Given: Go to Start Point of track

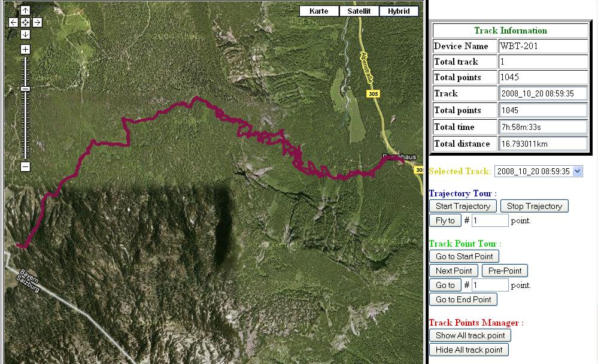Looking at the screenshot, I should (x=464, y=256).
